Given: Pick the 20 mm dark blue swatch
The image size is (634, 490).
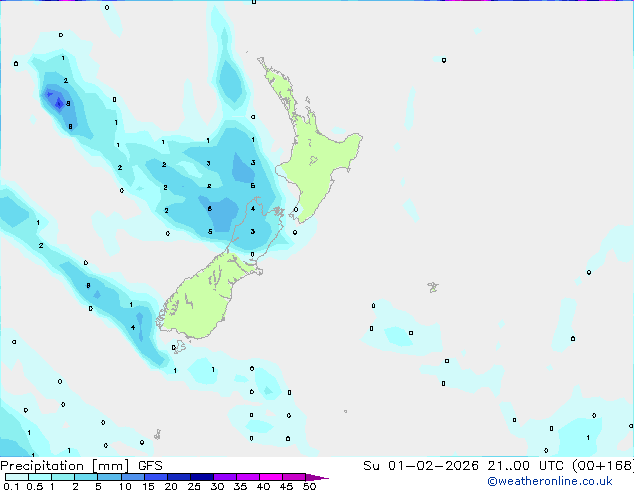Looking at the screenshot, I should tap(179, 477).
